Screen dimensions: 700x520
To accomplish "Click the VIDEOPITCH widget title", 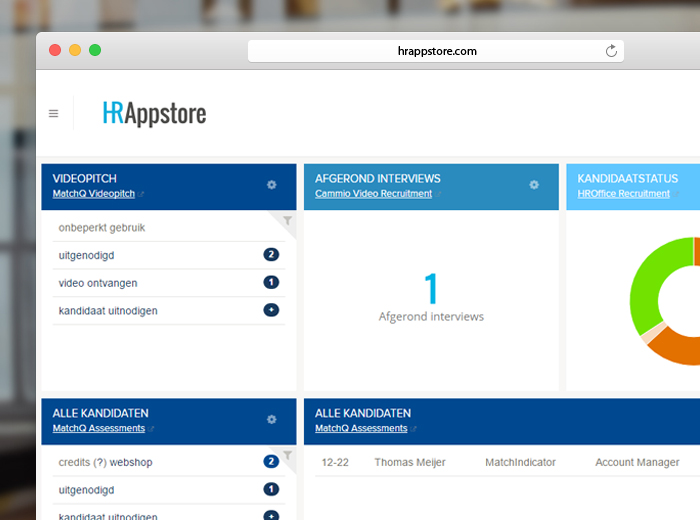I will point(84,179).
